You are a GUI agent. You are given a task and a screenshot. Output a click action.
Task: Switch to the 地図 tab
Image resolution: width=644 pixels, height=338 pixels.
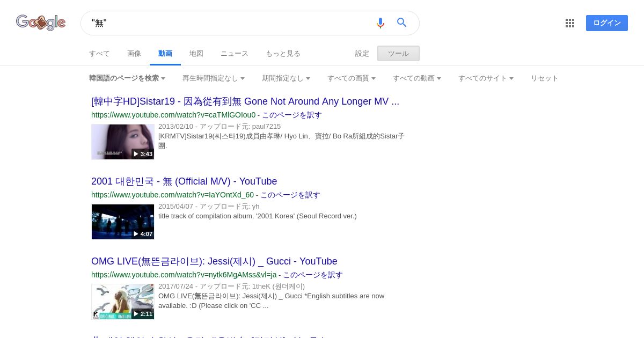(x=196, y=54)
